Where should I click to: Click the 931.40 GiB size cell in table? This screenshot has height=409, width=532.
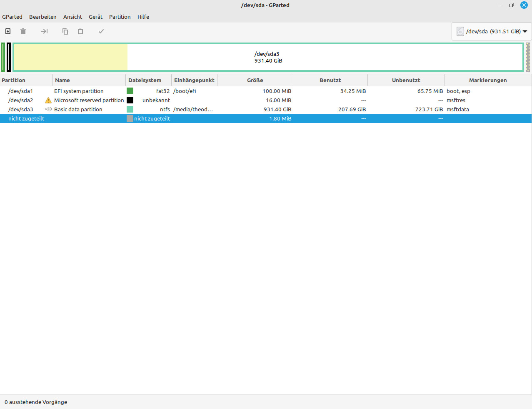click(x=277, y=109)
